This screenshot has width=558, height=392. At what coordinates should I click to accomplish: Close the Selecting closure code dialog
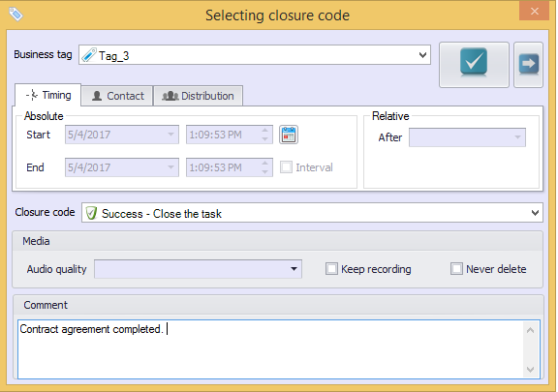click(x=534, y=12)
